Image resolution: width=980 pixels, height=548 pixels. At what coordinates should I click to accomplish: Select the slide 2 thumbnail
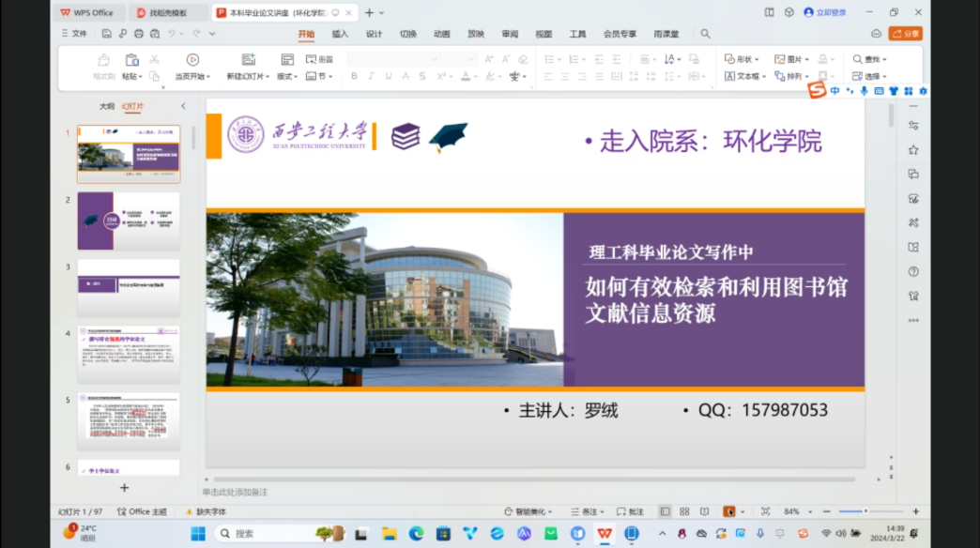coord(129,221)
